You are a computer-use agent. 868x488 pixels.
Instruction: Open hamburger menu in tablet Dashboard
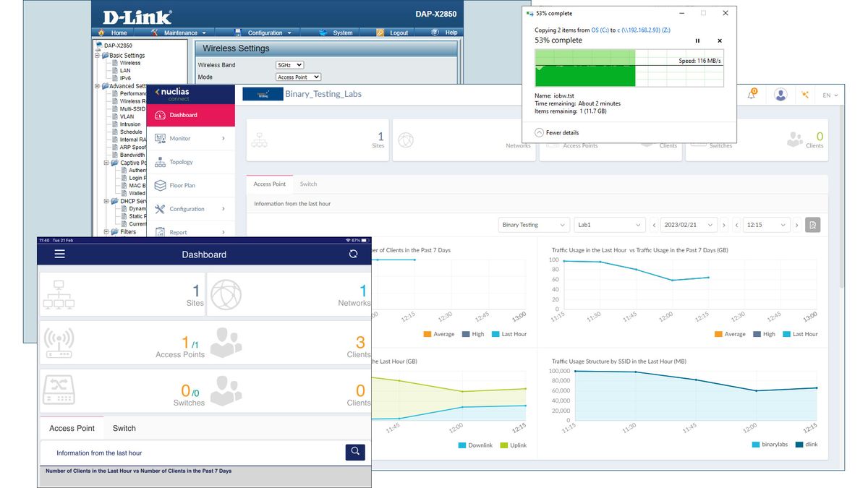(59, 254)
